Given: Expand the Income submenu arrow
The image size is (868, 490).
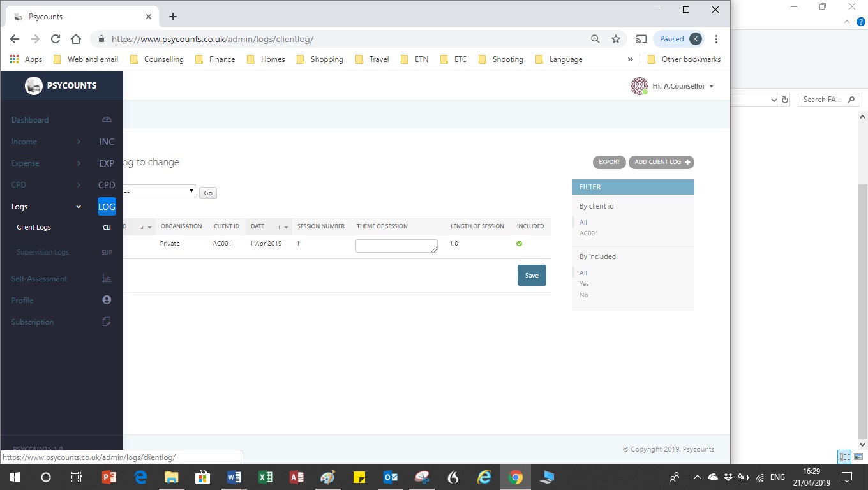Looking at the screenshot, I should point(79,142).
